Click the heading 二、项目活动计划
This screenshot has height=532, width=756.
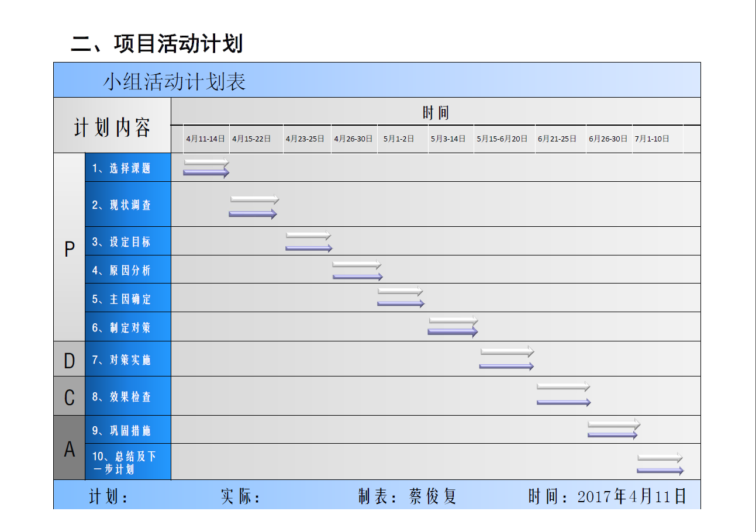pyautogui.click(x=157, y=44)
